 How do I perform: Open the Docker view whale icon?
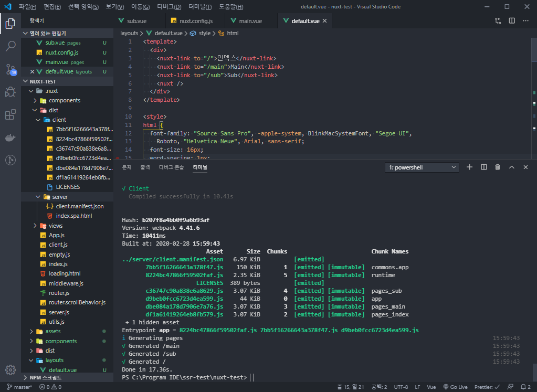(x=10, y=137)
